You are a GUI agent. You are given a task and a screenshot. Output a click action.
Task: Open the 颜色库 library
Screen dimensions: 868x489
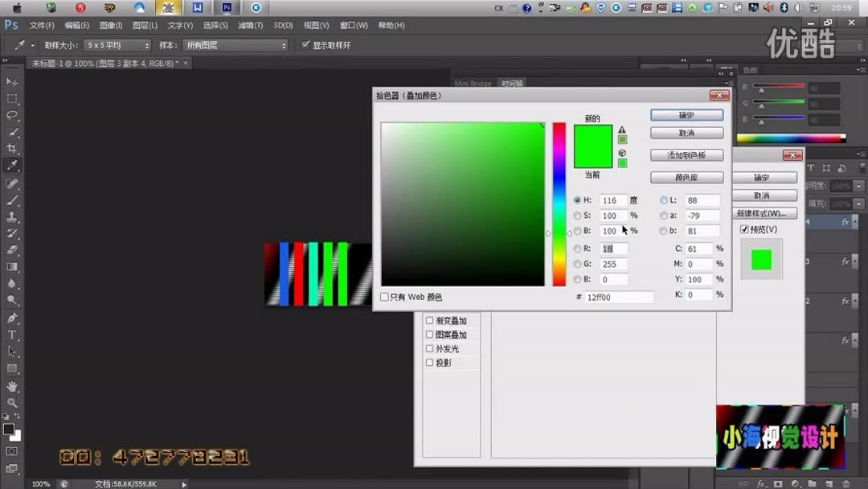[x=686, y=177]
